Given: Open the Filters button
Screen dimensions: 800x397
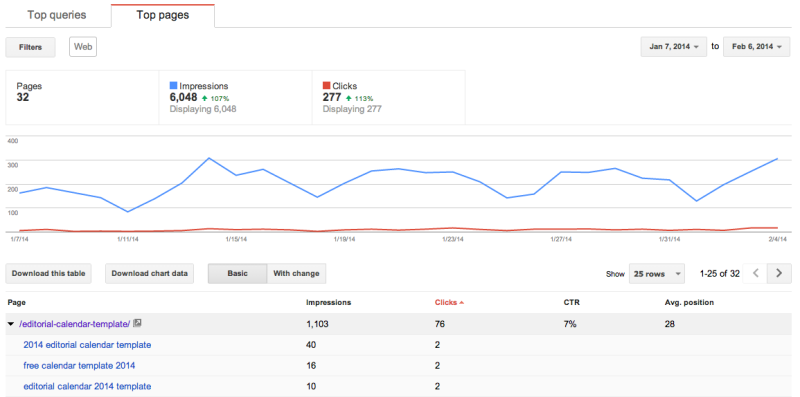Looking at the screenshot, I should point(30,47).
